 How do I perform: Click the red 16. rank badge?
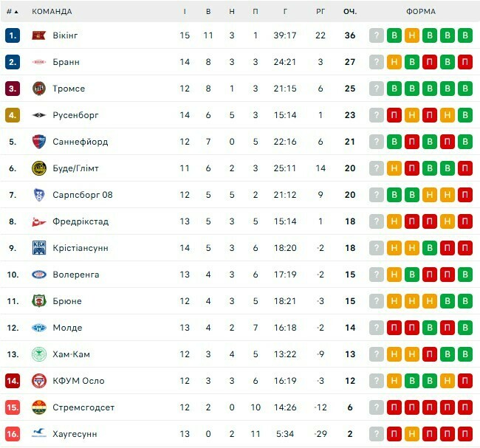(13, 434)
